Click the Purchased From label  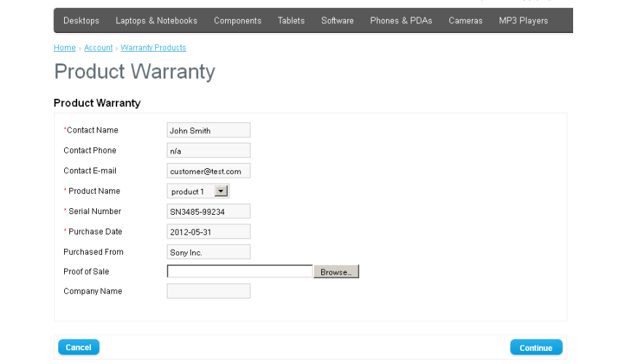click(93, 252)
